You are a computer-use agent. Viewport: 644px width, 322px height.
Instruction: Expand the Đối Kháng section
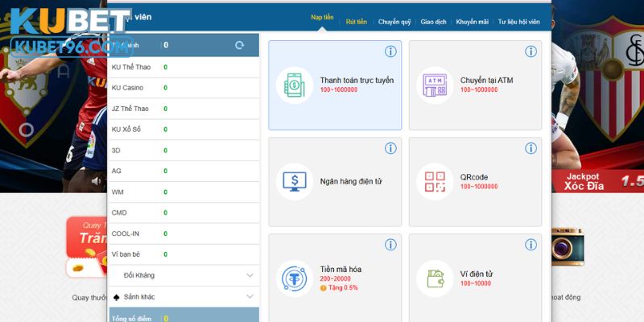point(250,275)
